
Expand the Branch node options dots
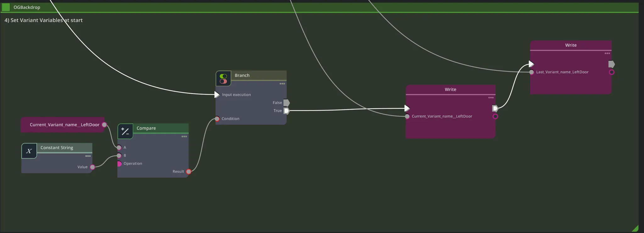(x=282, y=84)
